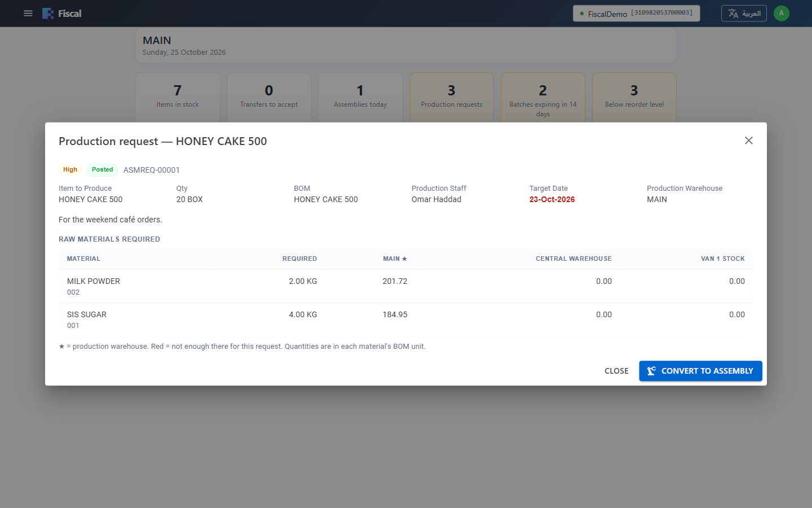Click the Qty value 20 BOX
This screenshot has width=812, height=508.
189,199
